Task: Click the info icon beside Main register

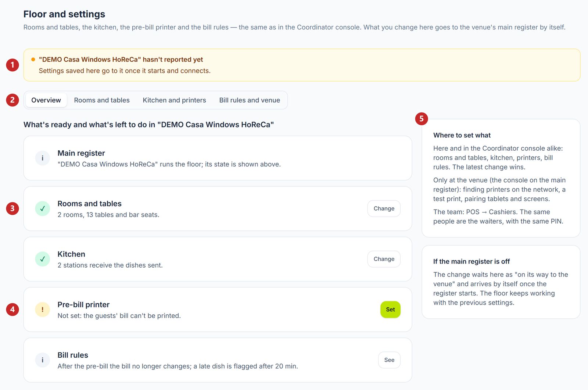Action: click(x=43, y=158)
